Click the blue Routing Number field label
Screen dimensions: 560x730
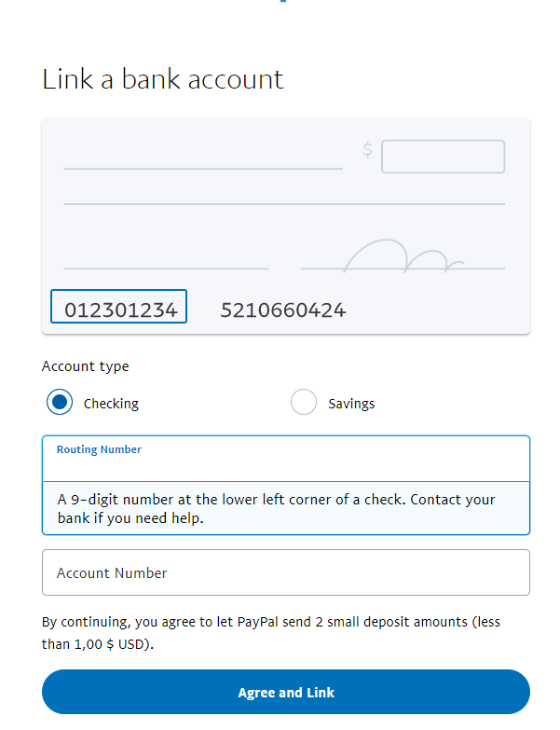point(99,449)
